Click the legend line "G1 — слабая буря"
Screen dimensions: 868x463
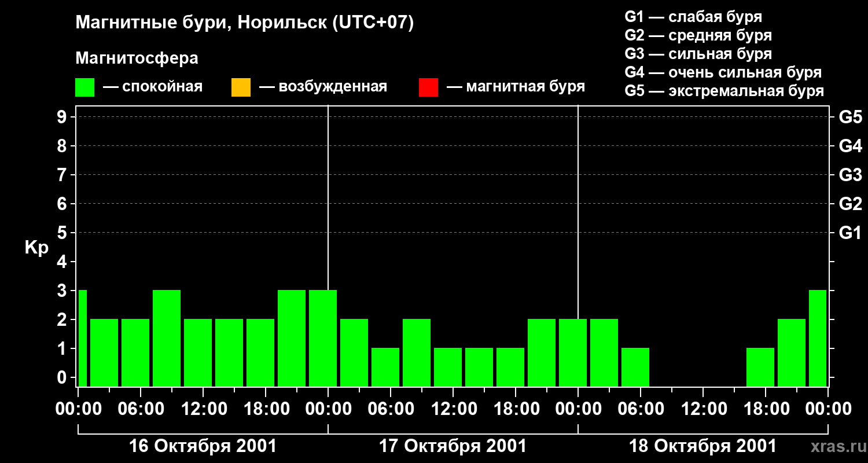[693, 17]
